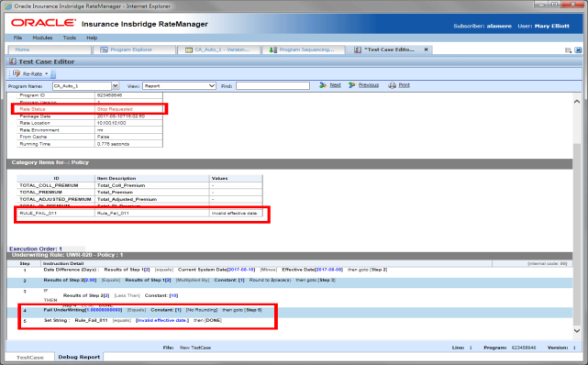Select the Invalid effective date value cell

235,214
